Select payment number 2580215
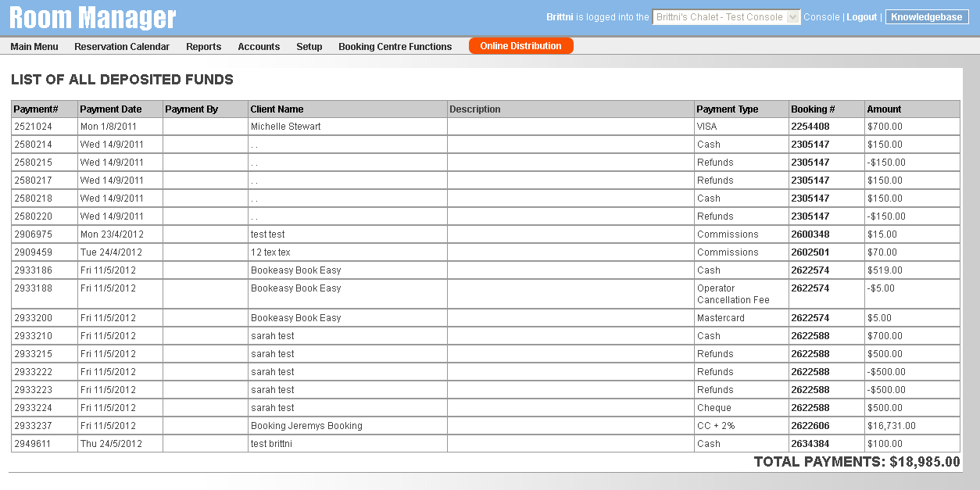The image size is (980, 490). [x=34, y=163]
